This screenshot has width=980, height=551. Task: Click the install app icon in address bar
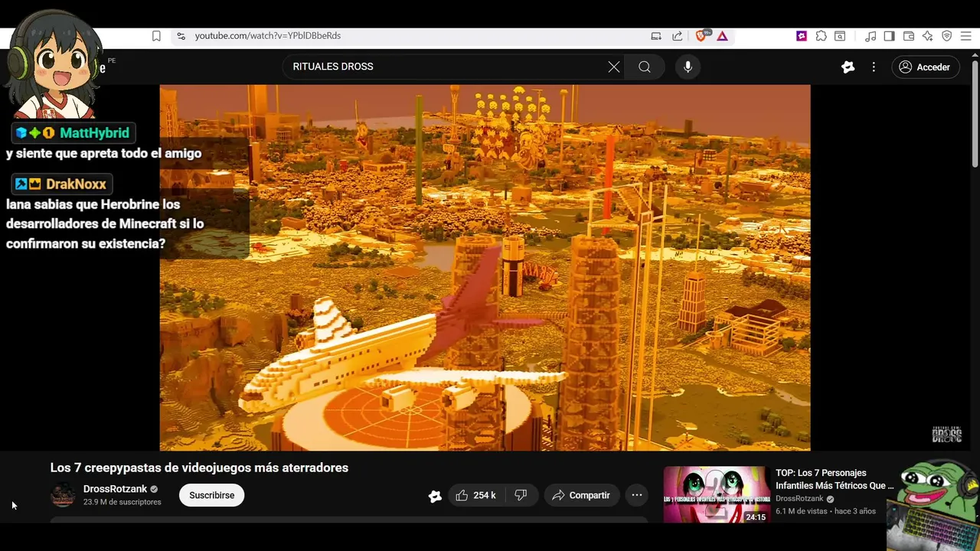coord(656,36)
